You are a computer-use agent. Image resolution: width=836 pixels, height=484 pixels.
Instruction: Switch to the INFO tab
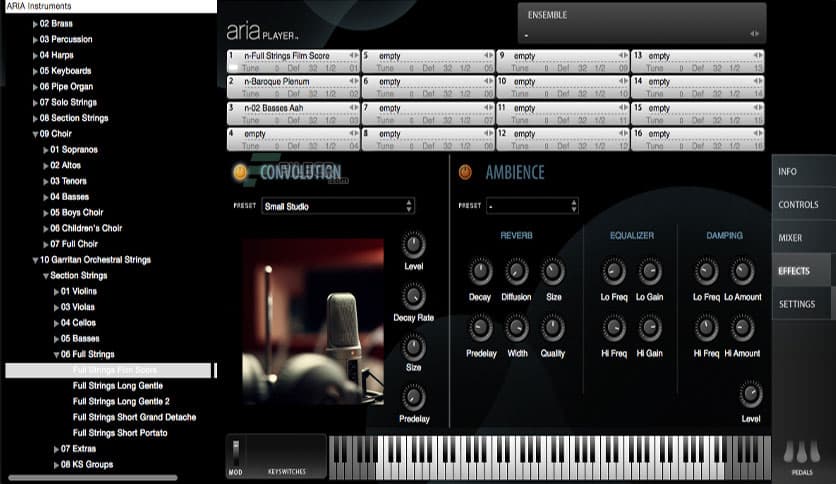[x=803, y=172]
